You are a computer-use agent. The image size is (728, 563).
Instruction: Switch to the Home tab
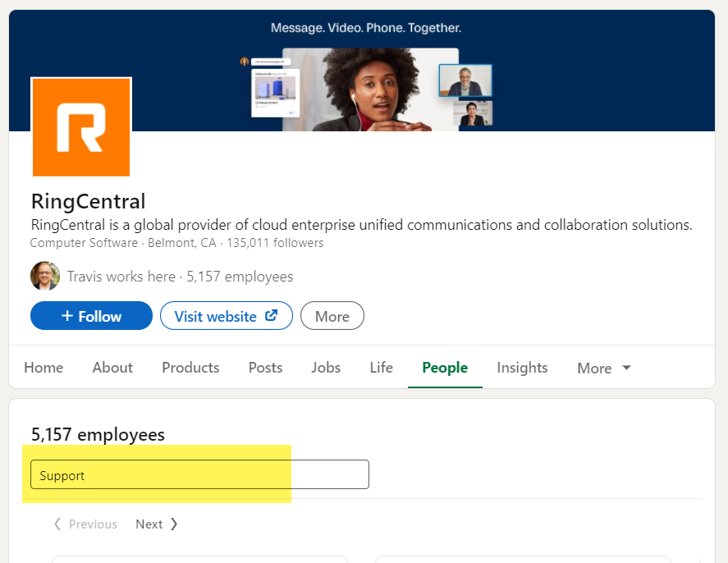click(x=43, y=367)
